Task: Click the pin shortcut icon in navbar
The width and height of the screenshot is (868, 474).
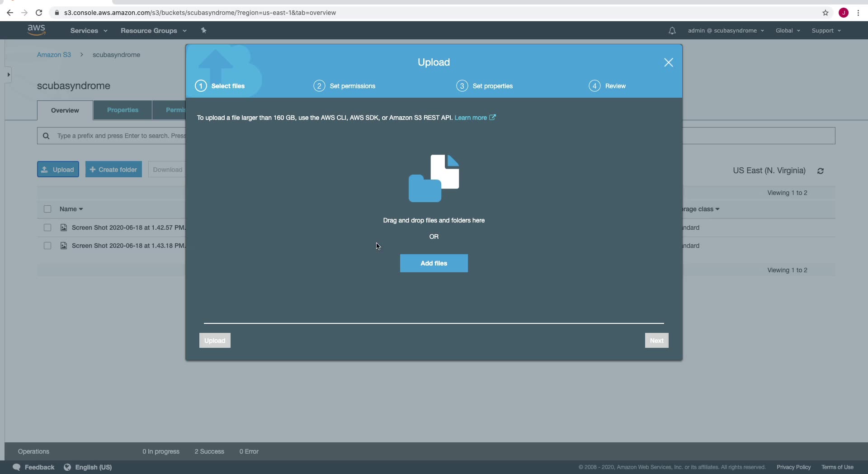Action: 204,30
